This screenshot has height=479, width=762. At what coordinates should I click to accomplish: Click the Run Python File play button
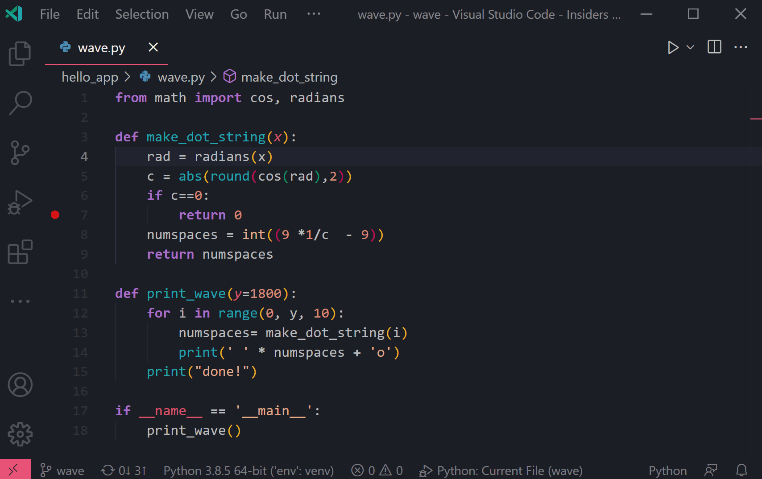tap(672, 47)
